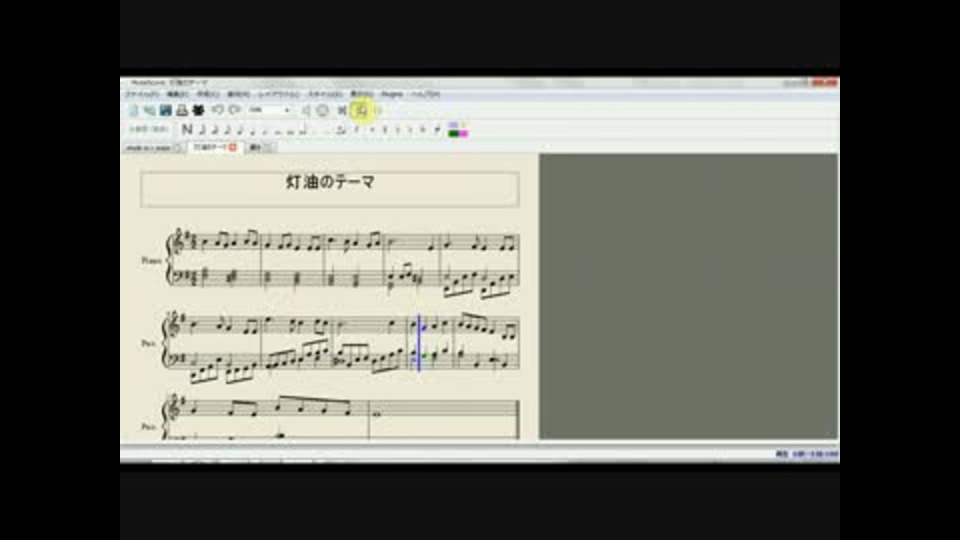
Task: Select the longa note duration
Action: [302, 130]
